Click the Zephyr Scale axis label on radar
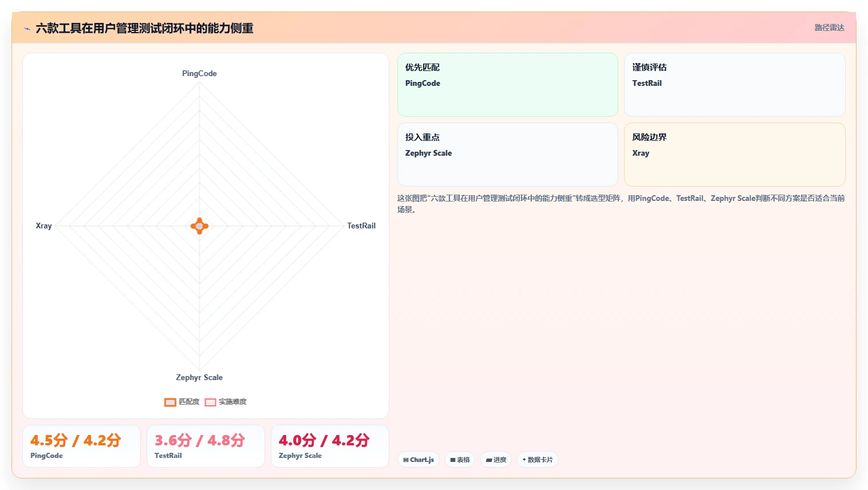 click(x=199, y=377)
